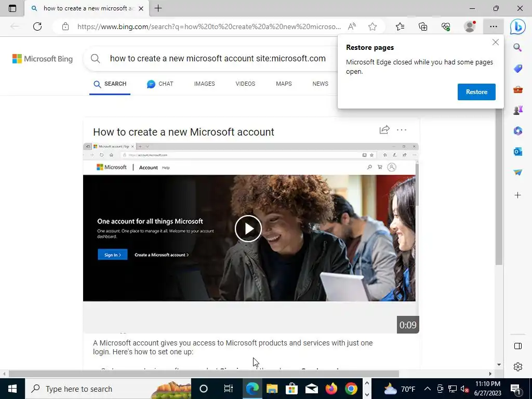Open File Explorer from taskbar
The height and width of the screenshot is (399, 532).
[x=272, y=389]
